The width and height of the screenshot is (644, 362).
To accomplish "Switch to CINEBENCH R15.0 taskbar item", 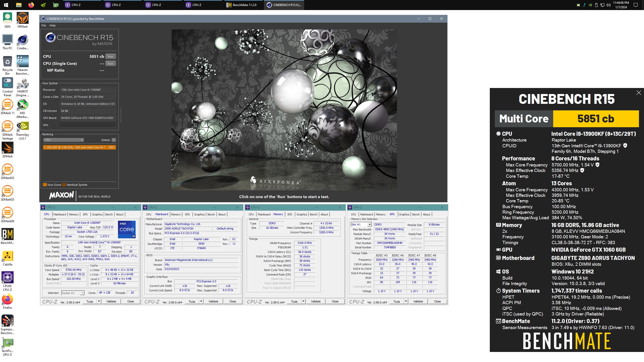I will (284, 5).
